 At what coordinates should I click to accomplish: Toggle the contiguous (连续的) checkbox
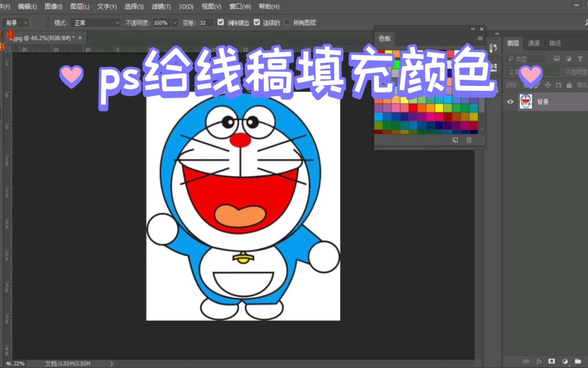pos(257,22)
